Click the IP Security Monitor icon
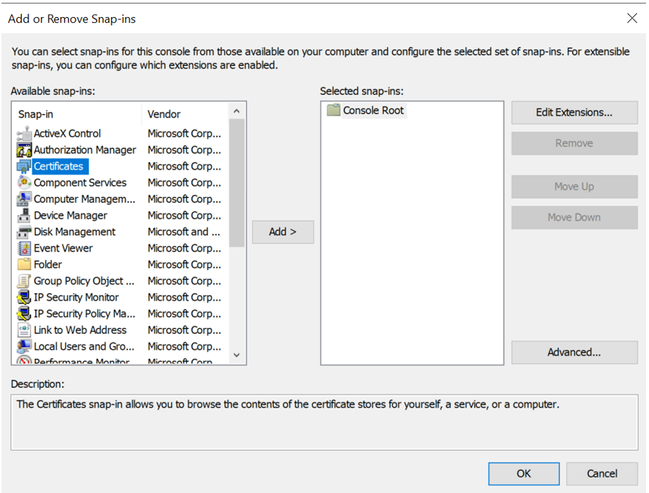The width and height of the screenshot is (649, 493). pos(25,297)
